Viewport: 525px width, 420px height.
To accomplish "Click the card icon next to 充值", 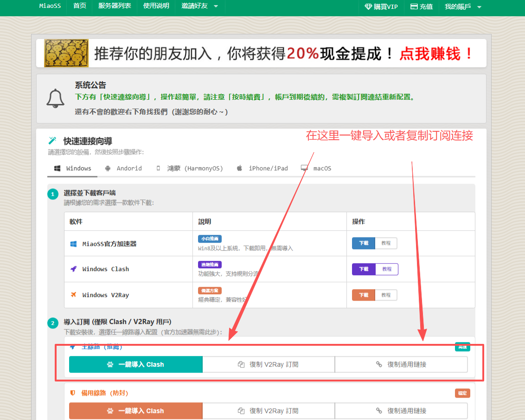I will click(414, 6).
